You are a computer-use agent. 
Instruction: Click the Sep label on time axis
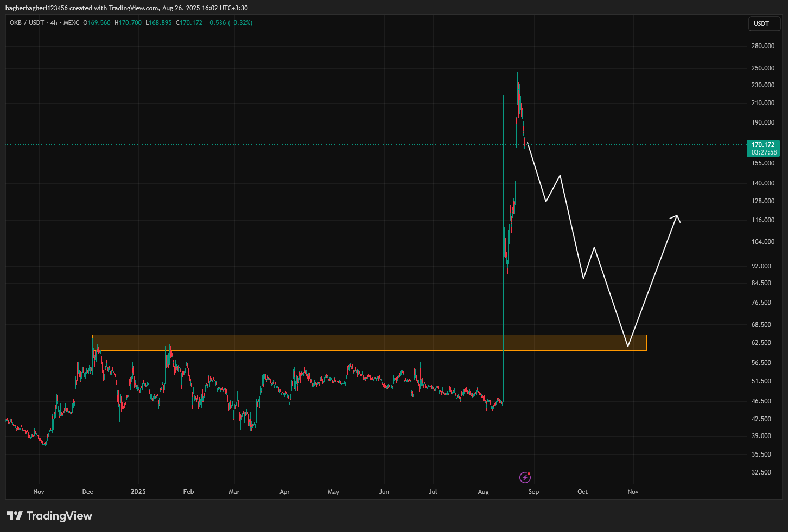click(533, 492)
